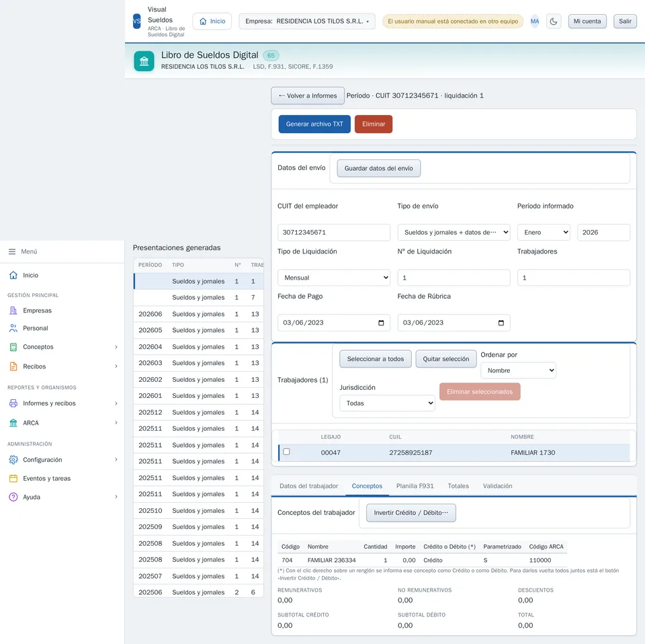Click the Configuración gear icon in sidebar
Screen dimensions: 645x644
13,460
